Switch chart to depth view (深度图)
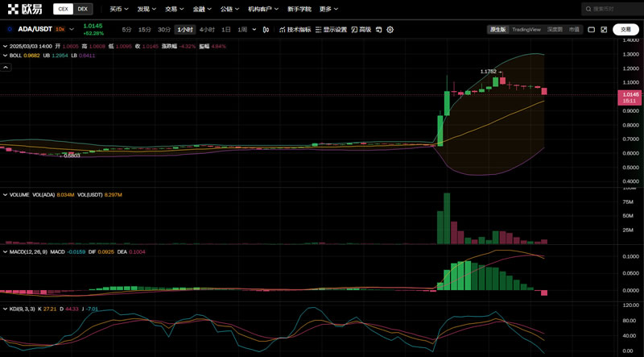 (555, 30)
